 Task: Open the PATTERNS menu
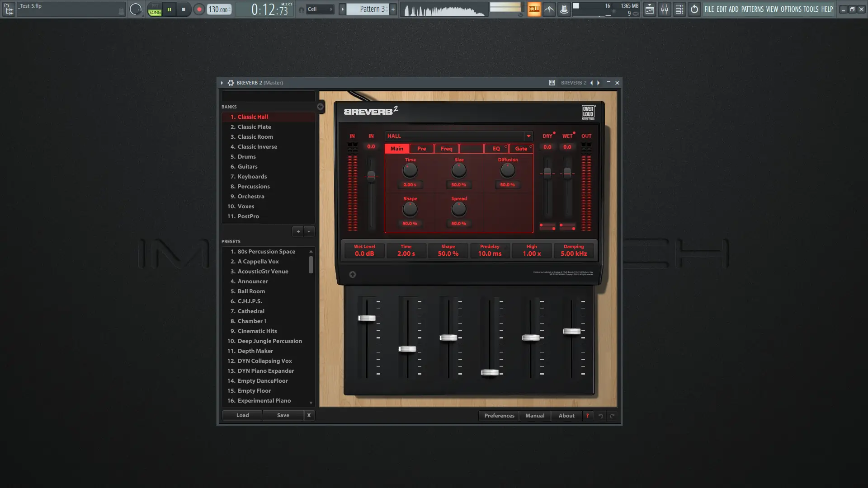[x=752, y=9]
